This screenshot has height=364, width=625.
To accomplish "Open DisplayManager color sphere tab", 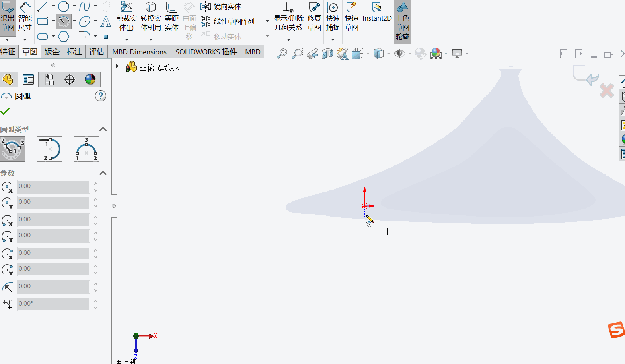I will pos(90,79).
